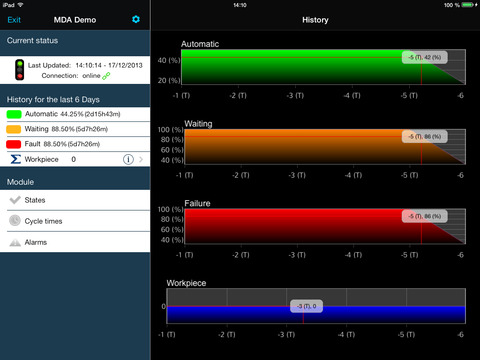Open the settings gear icon
Image resolution: width=480 pixels, height=360 pixels.
pos(136,19)
